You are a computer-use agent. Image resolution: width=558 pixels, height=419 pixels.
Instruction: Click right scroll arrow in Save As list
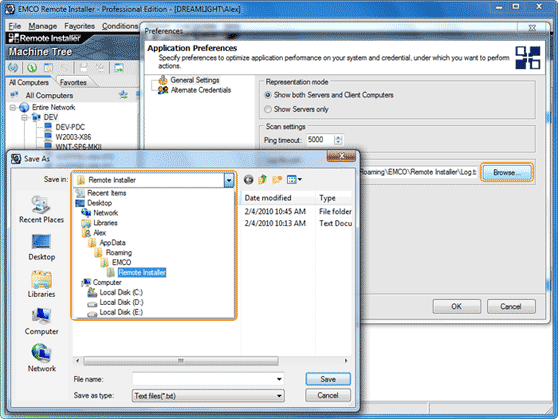tap(346, 361)
